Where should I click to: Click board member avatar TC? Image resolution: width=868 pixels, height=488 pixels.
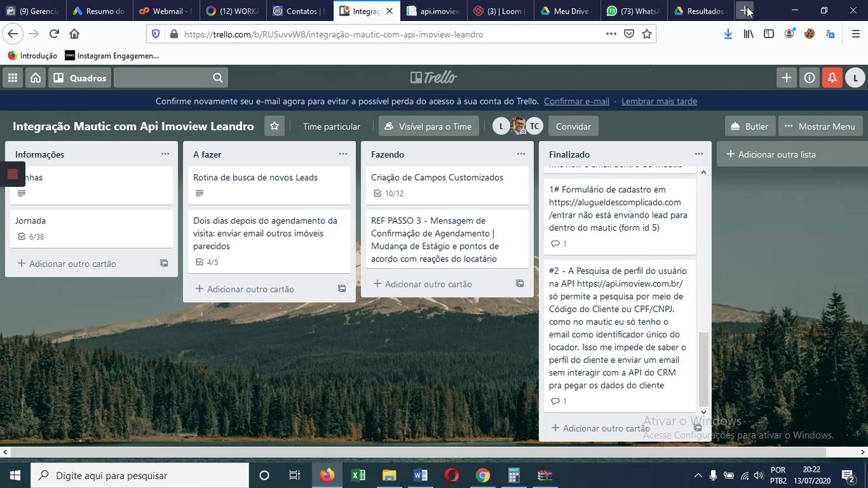click(x=535, y=126)
